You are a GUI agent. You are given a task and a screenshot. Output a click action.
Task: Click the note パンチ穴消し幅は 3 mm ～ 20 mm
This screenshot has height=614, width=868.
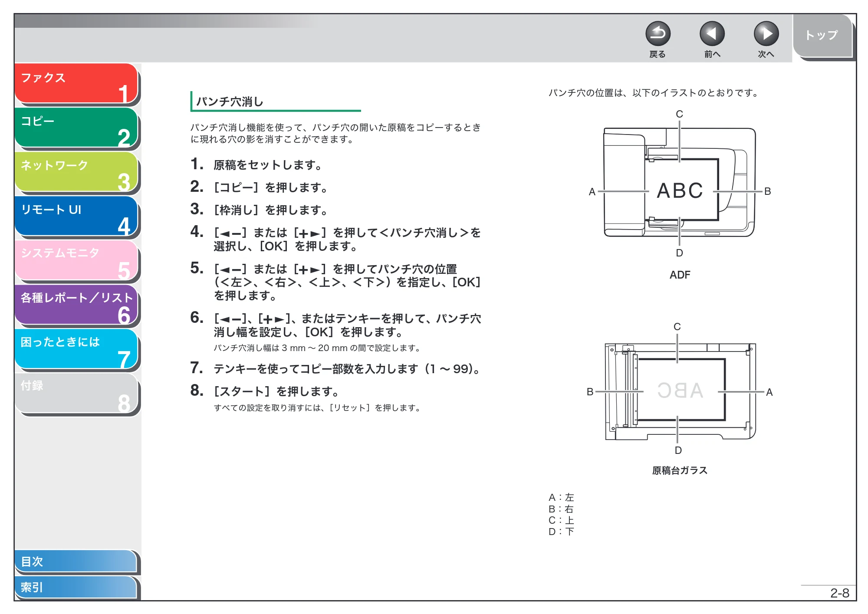(317, 348)
